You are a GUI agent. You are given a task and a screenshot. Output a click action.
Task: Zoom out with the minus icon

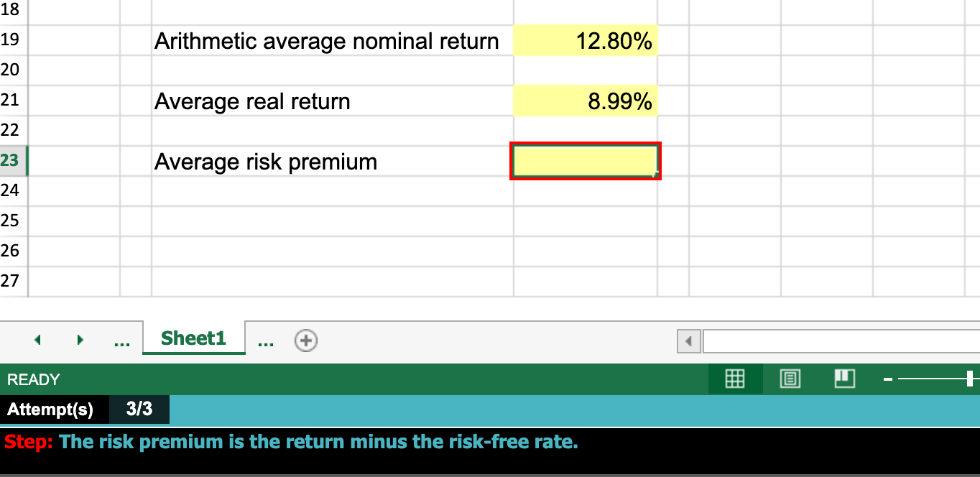coord(888,379)
